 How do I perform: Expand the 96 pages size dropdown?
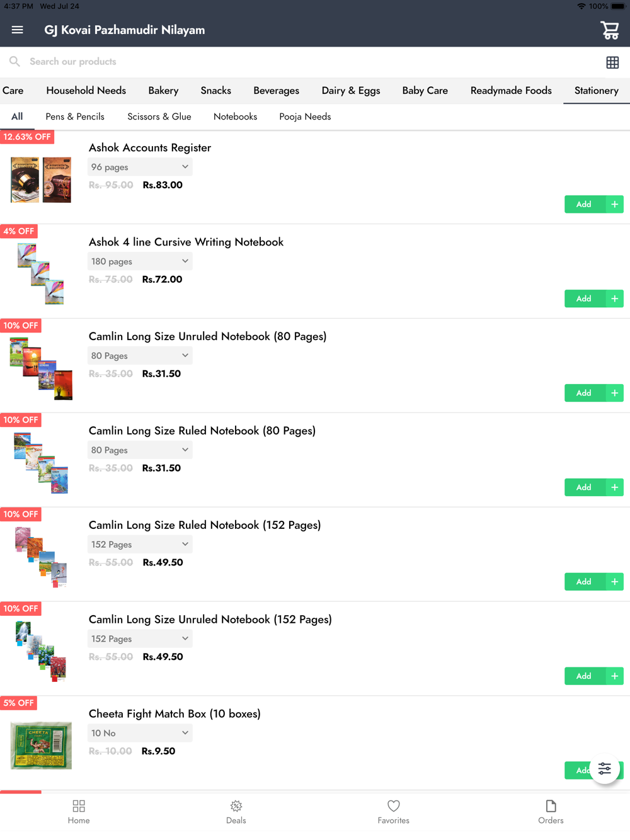pos(140,167)
